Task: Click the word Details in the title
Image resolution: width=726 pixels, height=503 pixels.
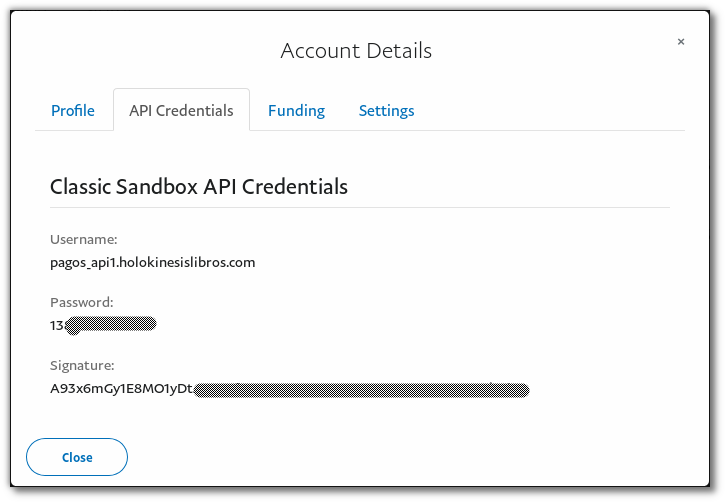Action: [x=399, y=51]
